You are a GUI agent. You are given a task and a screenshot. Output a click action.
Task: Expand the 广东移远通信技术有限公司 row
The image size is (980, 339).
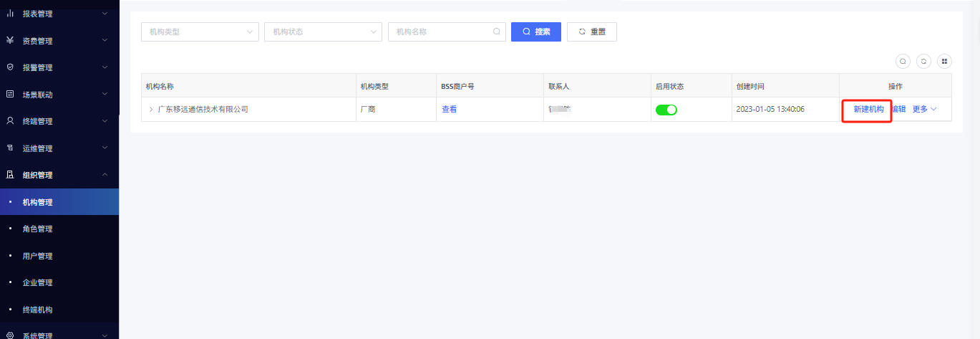click(x=151, y=110)
